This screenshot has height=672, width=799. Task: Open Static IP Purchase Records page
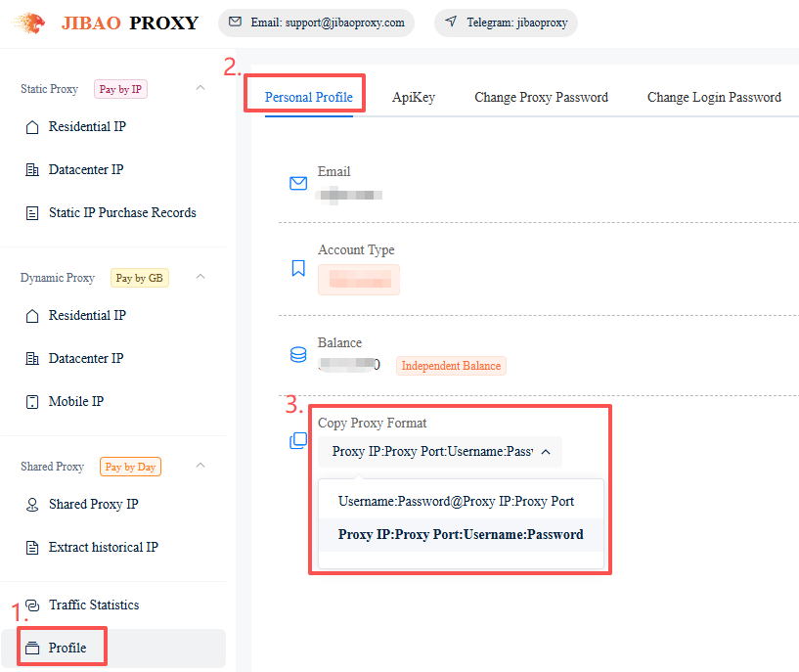click(x=122, y=213)
